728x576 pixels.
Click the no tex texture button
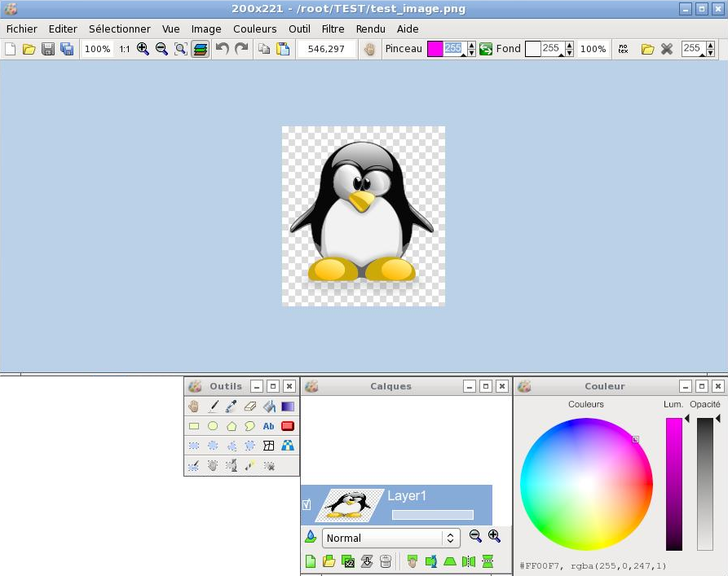click(624, 49)
